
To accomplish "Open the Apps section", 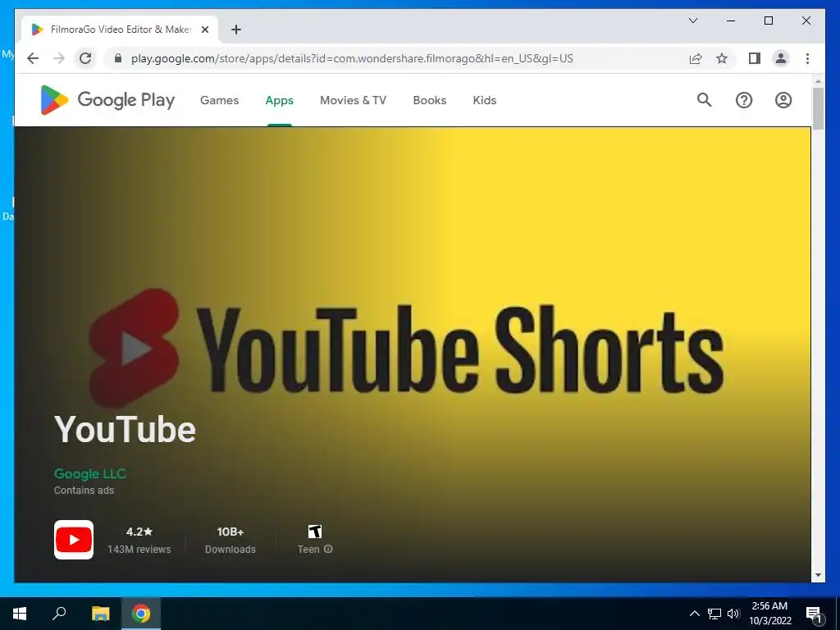I will pos(279,100).
